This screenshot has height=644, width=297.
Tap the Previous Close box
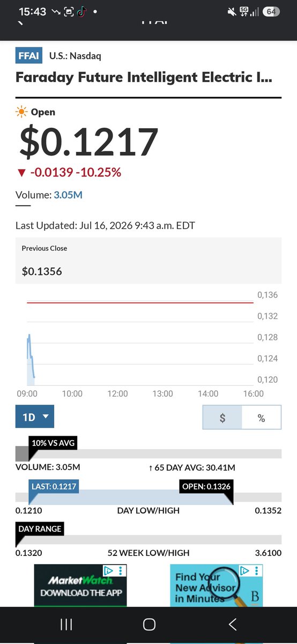pyautogui.click(x=148, y=261)
